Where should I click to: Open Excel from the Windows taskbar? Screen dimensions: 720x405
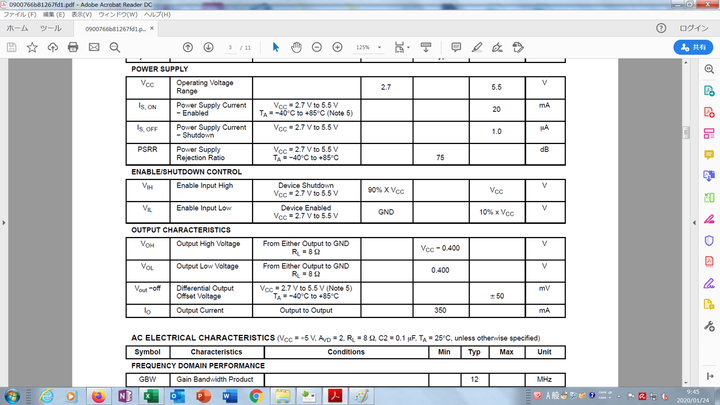(151, 396)
